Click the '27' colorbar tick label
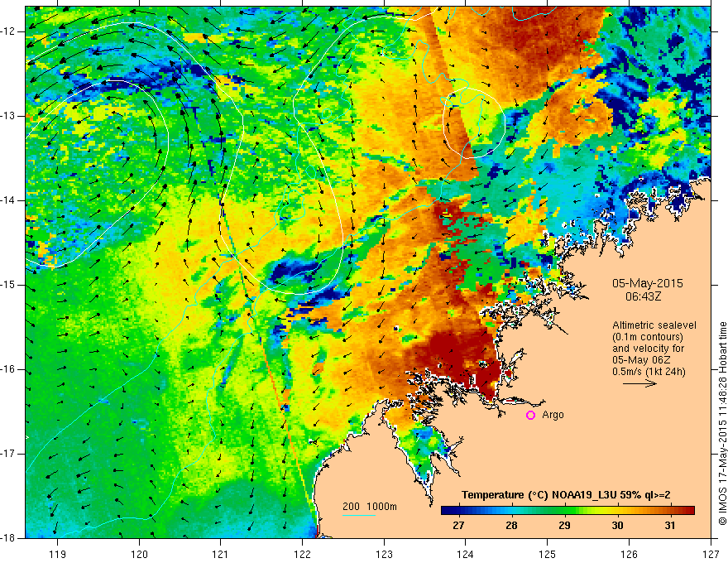This screenshot has width=728, height=563. 458,526
